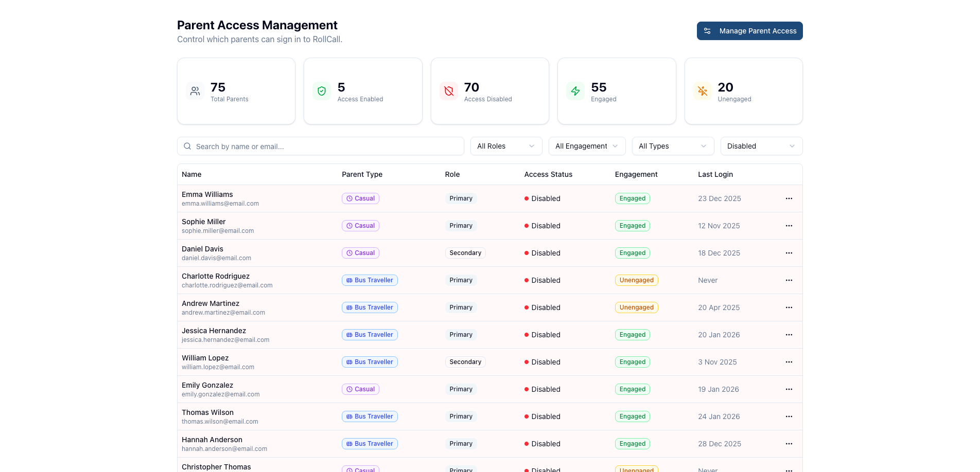Click the Manage Parent Access button
This screenshot has width=980, height=472.
(749, 31)
